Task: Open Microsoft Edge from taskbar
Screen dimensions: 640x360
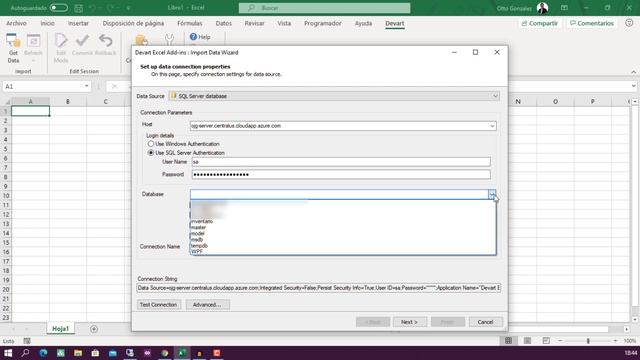Action: coord(43,353)
